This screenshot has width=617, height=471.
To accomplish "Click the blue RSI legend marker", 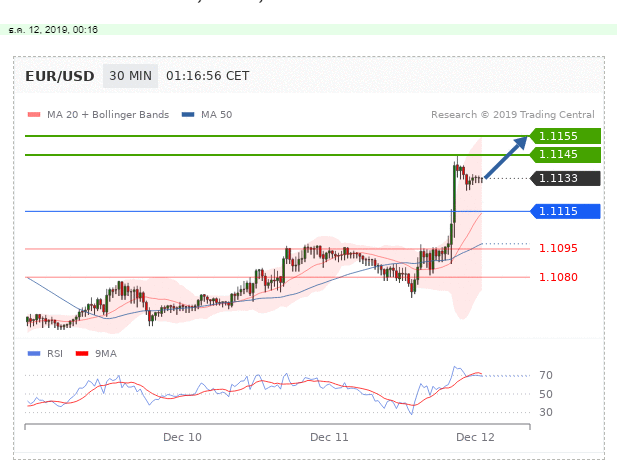I will point(34,353).
